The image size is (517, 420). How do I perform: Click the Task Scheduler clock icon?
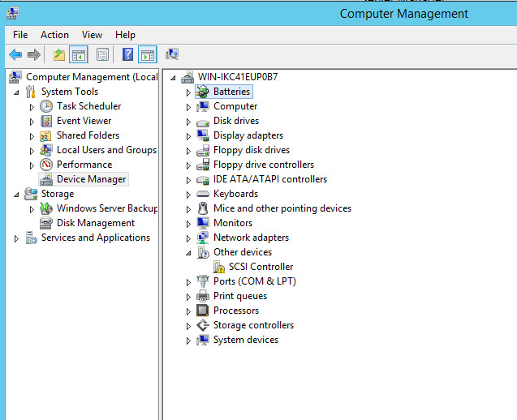(x=46, y=106)
